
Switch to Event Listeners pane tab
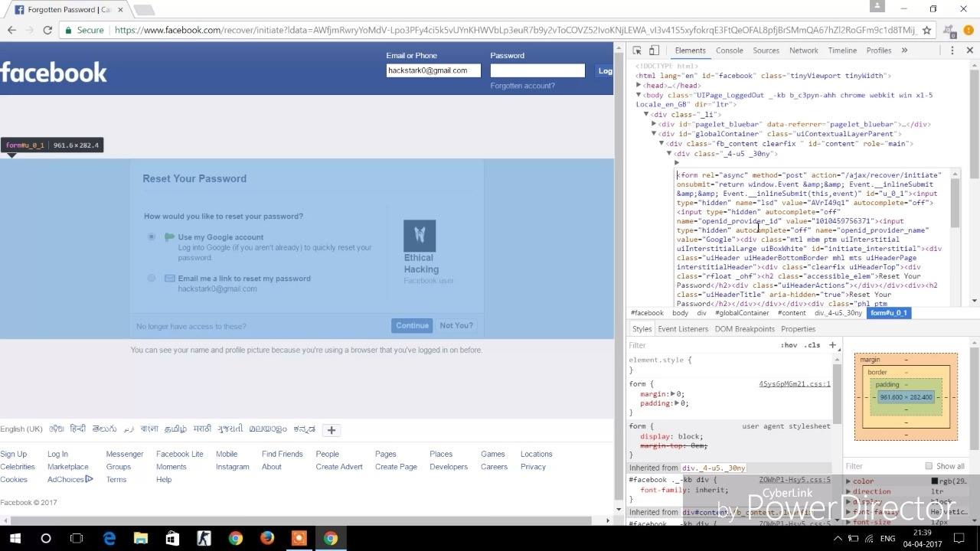pyautogui.click(x=683, y=329)
